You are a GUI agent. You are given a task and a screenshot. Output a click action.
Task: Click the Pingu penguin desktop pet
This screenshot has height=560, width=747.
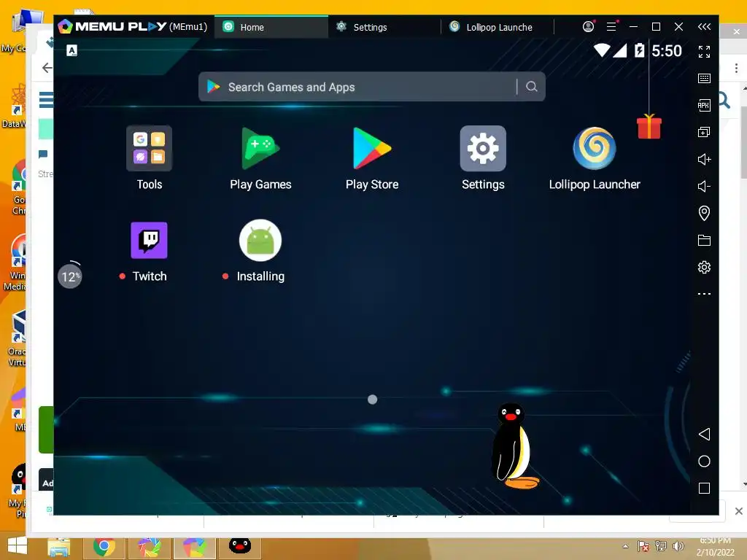point(514,447)
